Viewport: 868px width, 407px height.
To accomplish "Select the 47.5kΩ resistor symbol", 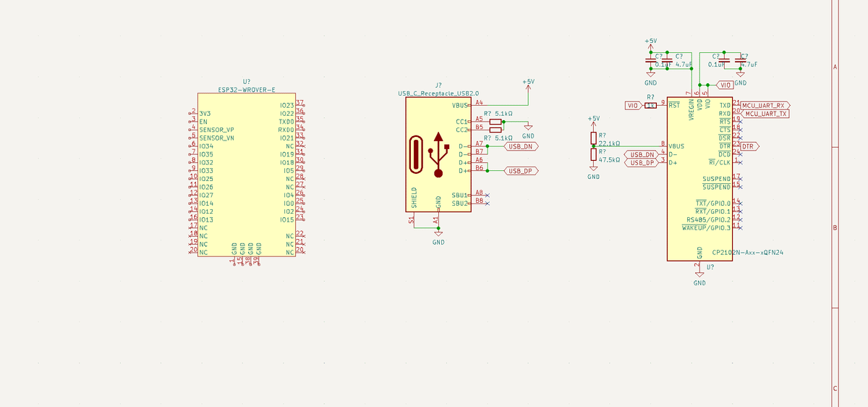I will (594, 154).
